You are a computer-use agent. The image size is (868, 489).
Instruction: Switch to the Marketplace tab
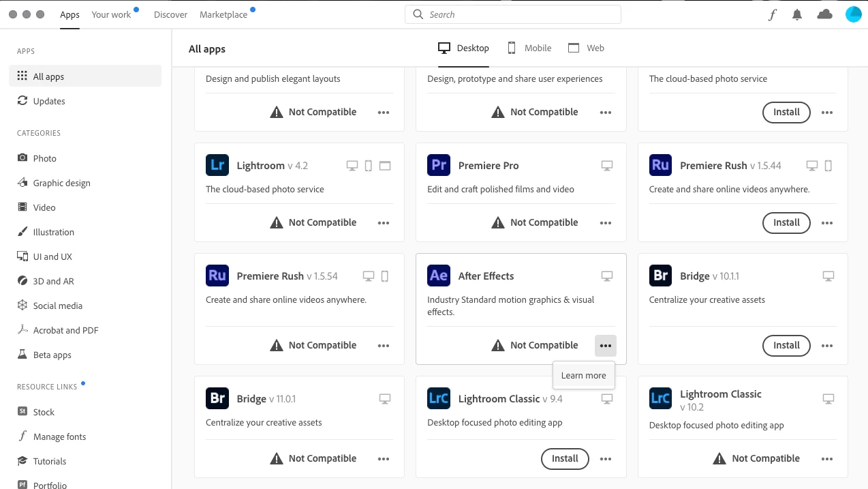(223, 14)
